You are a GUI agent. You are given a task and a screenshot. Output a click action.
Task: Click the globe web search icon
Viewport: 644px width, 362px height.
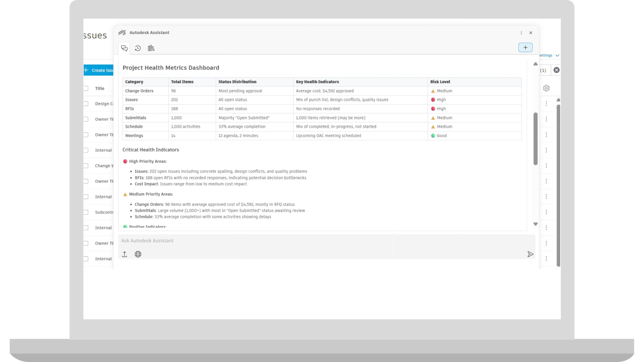click(x=138, y=254)
